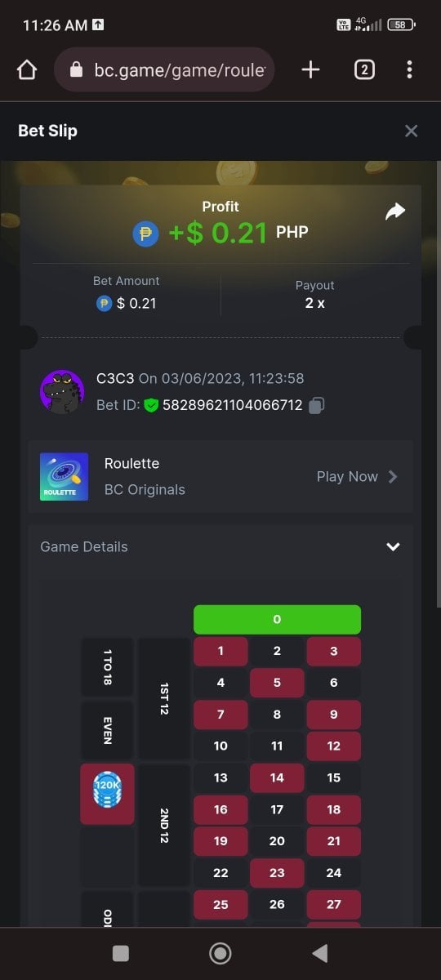Open the tab switcher showing 2 tabs
The image size is (441, 980).
(x=364, y=69)
